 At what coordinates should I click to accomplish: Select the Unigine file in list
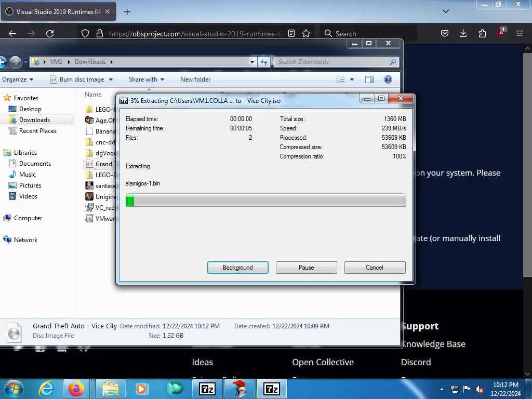(x=100, y=197)
